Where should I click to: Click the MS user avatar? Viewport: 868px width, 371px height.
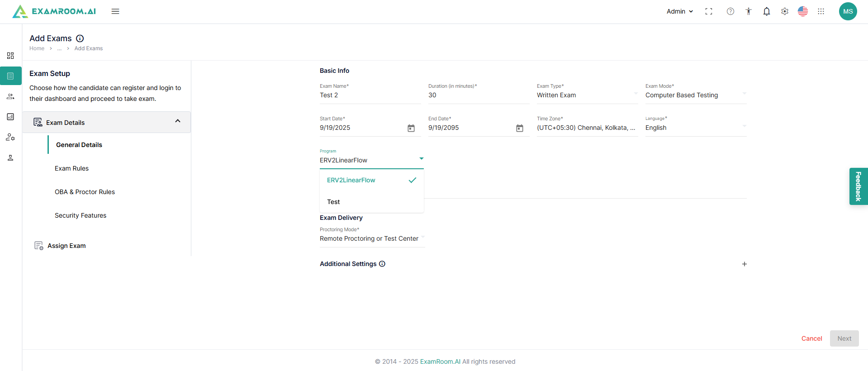click(x=848, y=11)
